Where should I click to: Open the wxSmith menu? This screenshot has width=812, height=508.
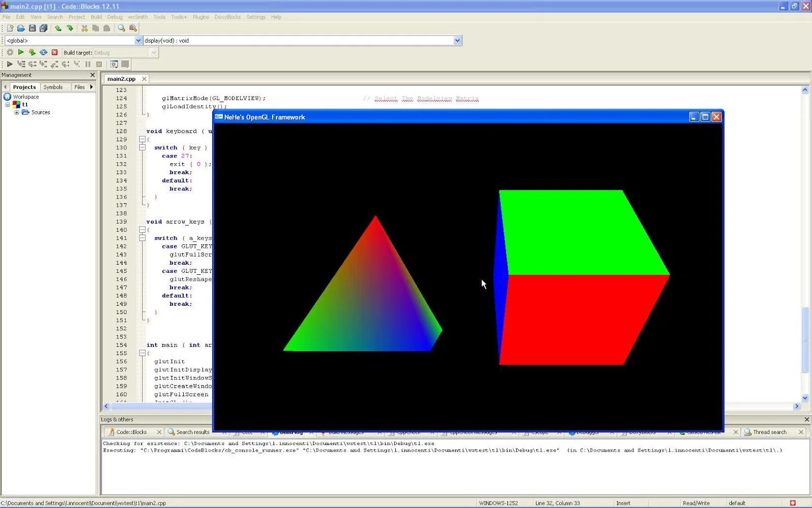137,17
